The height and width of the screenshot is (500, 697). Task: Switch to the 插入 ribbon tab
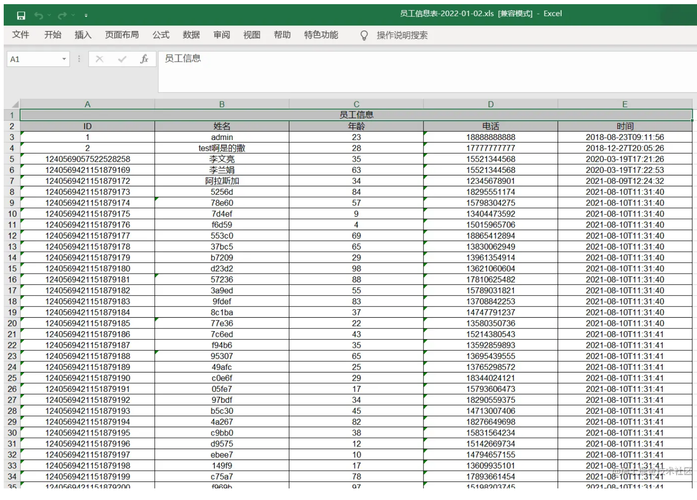click(83, 35)
